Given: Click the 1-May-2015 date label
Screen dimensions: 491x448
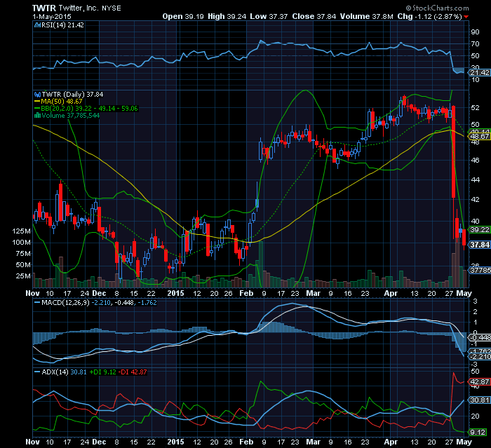Looking at the screenshot, I should (x=52, y=17).
